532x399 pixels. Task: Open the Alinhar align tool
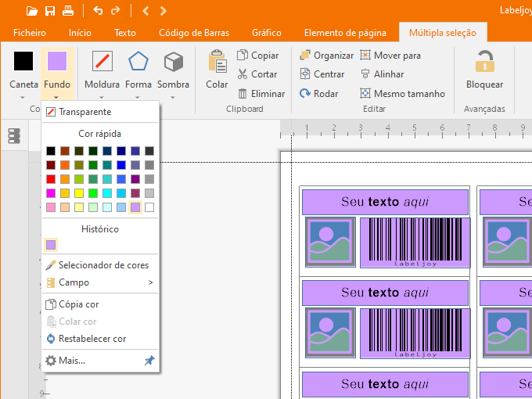tap(382, 74)
